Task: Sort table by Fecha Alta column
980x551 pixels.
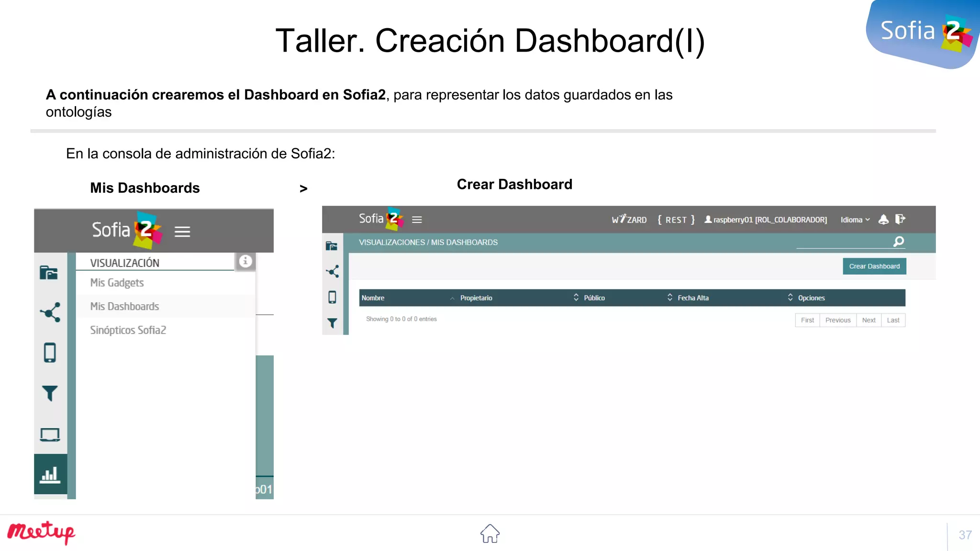Action: pos(735,298)
